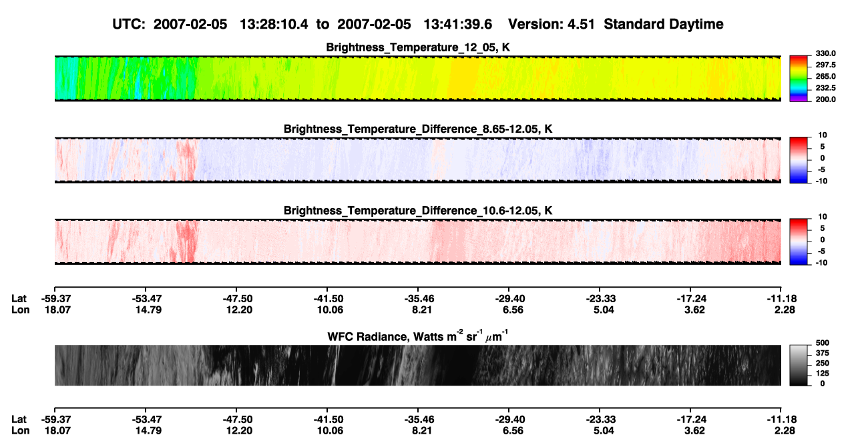Click latitude -23.33 on the axis above WFC title

[600, 298]
